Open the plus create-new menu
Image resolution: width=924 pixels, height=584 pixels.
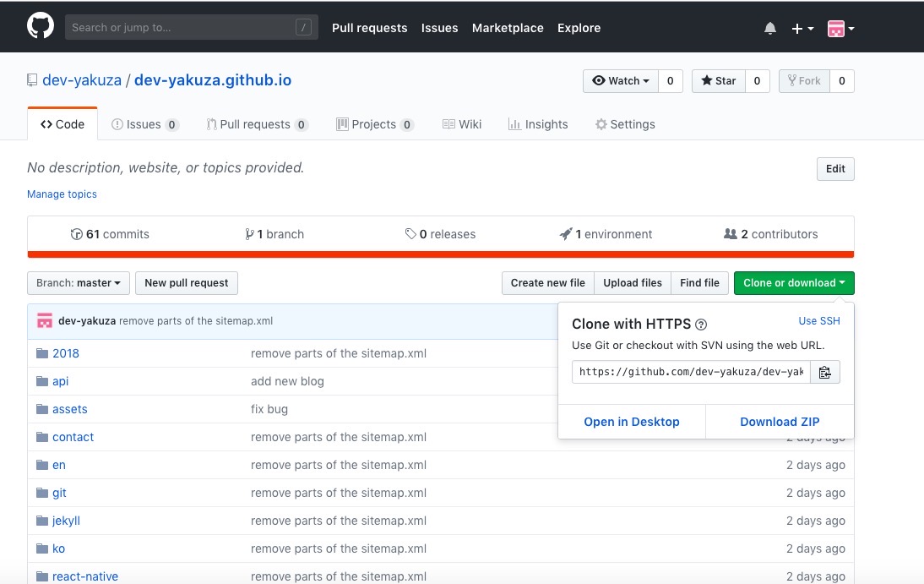[802, 29]
